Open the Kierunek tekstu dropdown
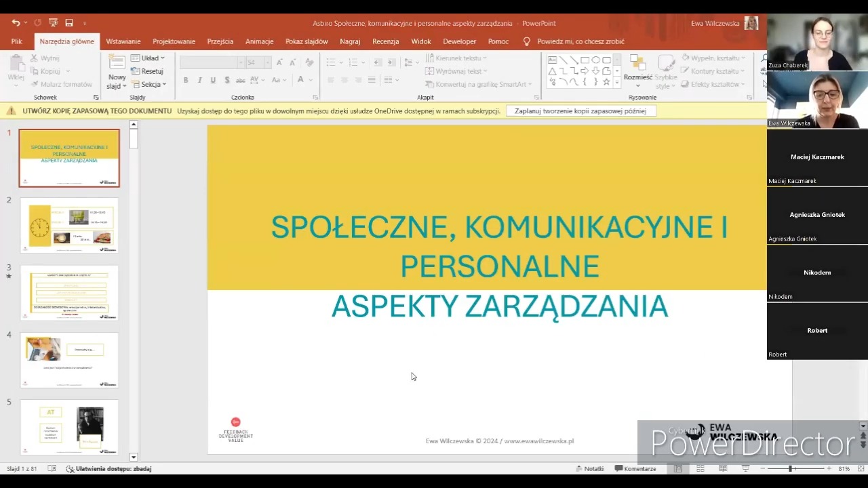The image size is (868, 488). (456, 58)
